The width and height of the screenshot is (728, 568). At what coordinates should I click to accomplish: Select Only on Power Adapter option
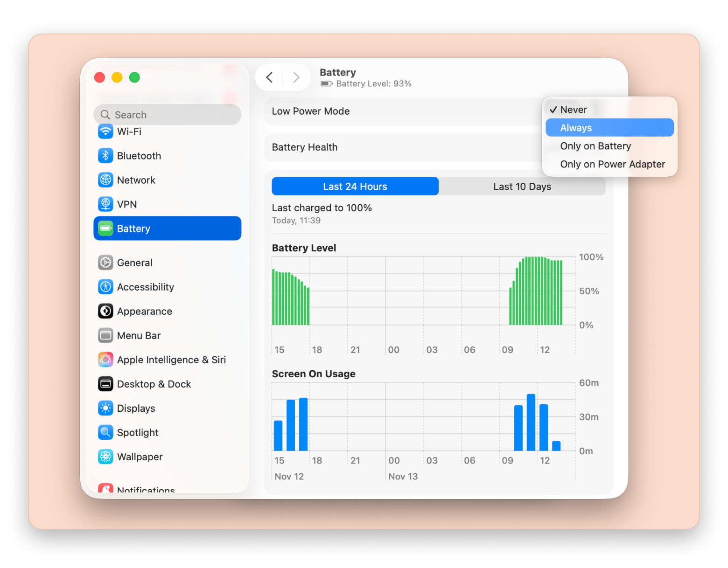tap(613, 164)
